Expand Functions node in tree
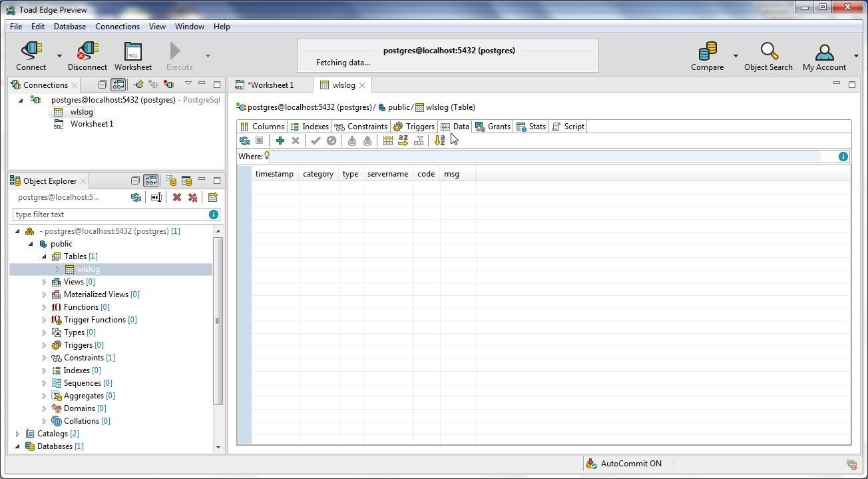The height and width of the screenshot is (479, 868). (45, 307)
